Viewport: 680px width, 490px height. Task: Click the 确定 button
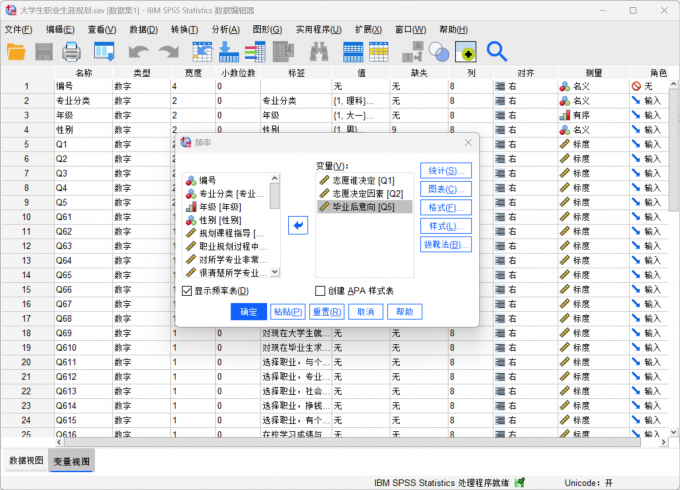pyautogui.click(x=248, y=312)
